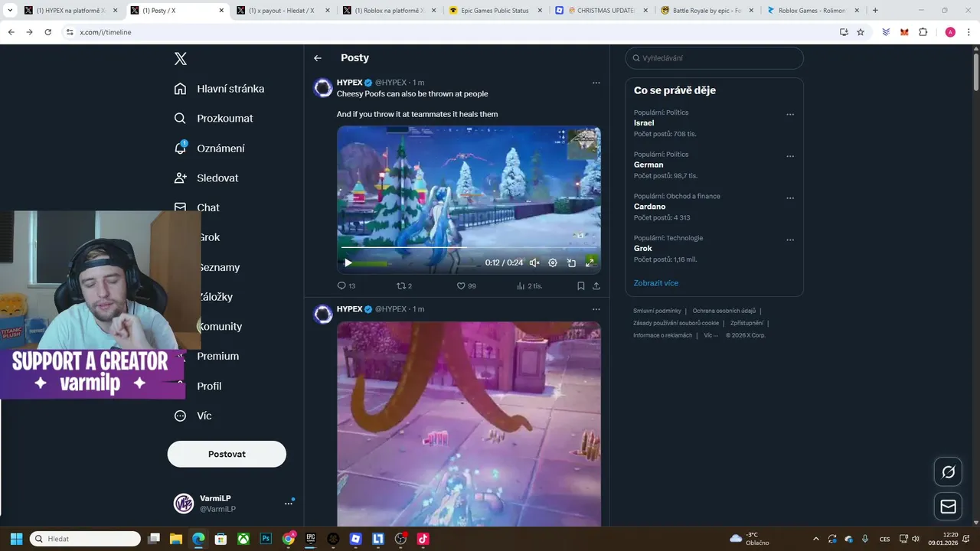980x551 pixels.
Task: Click the Premium menu item
Action: point(218,356)
